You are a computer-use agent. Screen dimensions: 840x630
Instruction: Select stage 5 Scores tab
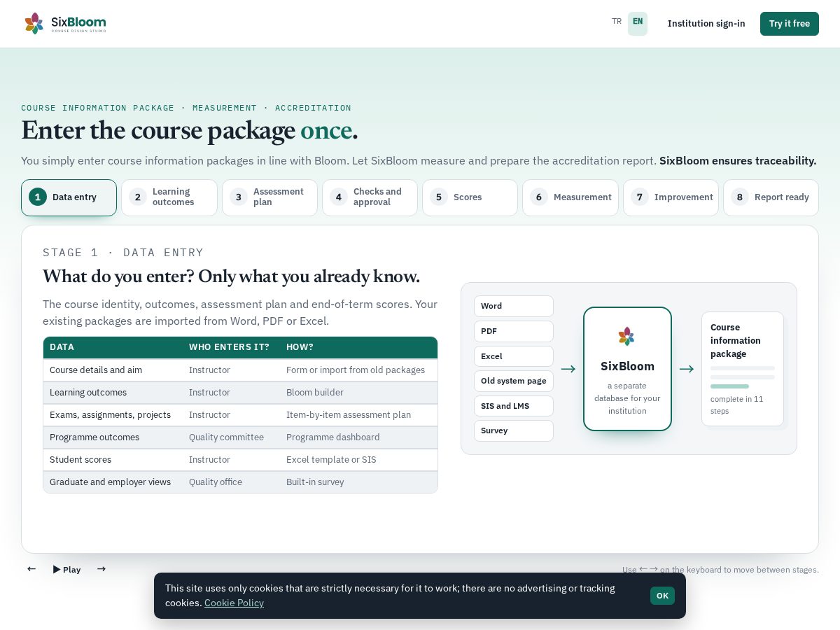pyautogui.click(x=470, y=197)
